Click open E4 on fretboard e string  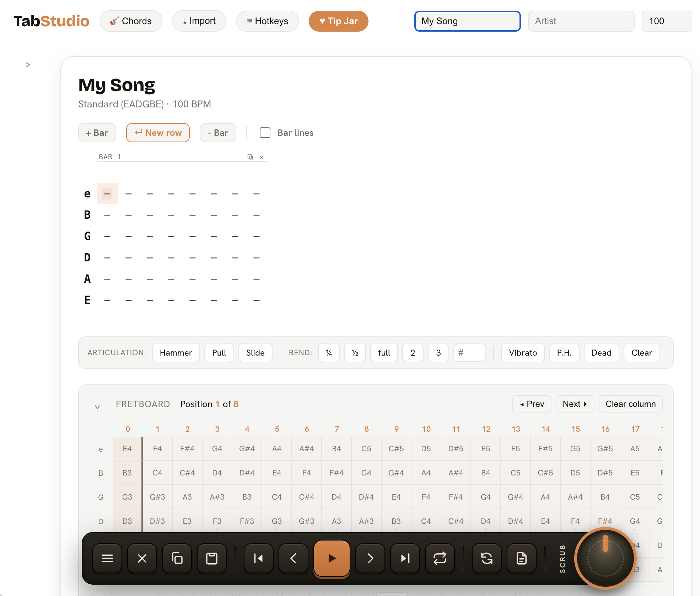[127, 448]
